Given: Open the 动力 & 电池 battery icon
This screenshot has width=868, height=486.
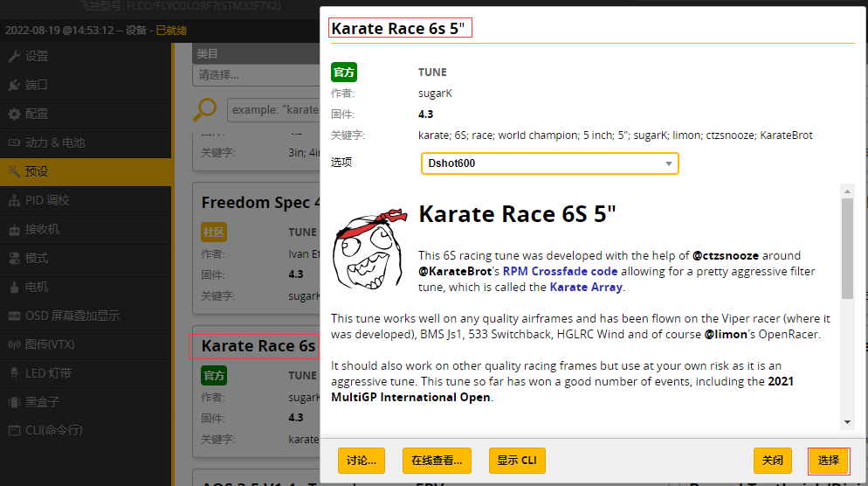Looking at the screenshot, I should coord(14,143).
